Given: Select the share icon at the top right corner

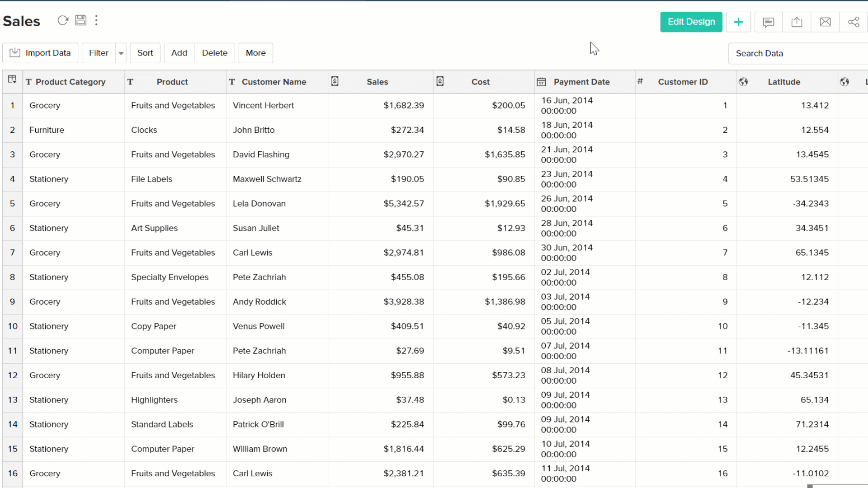Looking at the screenshot, I should tap(854, 22).
